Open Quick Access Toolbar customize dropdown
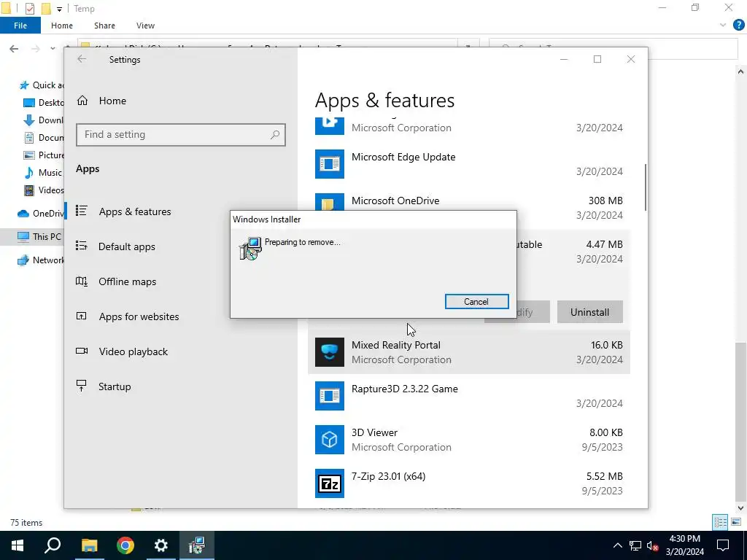 (59, 9)
